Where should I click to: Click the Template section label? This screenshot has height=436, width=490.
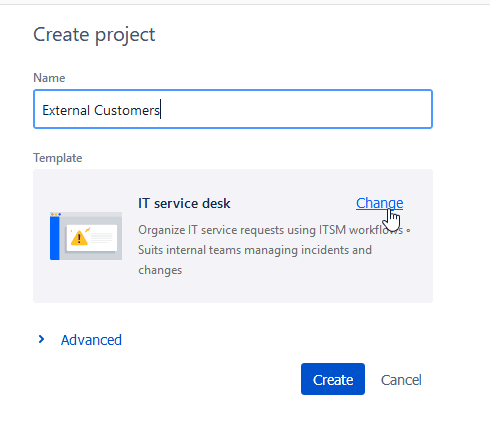(58, 158)
